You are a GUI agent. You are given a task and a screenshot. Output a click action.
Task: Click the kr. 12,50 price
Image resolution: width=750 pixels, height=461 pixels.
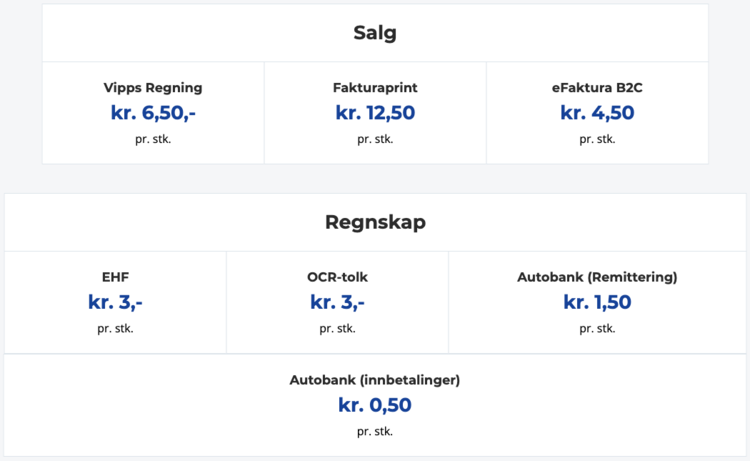pyautogui.click(x=375, y=113)
